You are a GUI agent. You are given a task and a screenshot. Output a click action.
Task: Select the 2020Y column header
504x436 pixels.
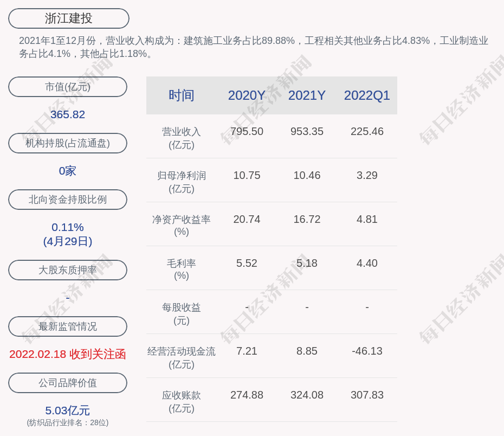pyautogui.click(x=247, y=95)
